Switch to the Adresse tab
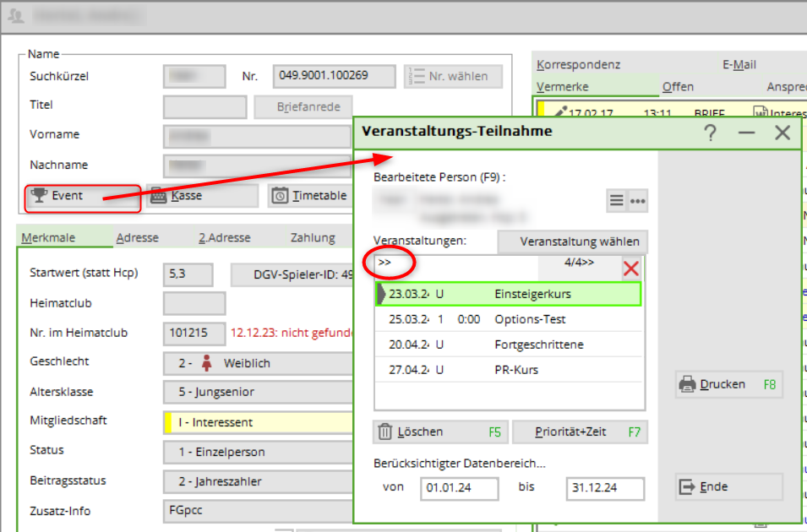Viewport: 807px width, 532px height. coord(137,238)
